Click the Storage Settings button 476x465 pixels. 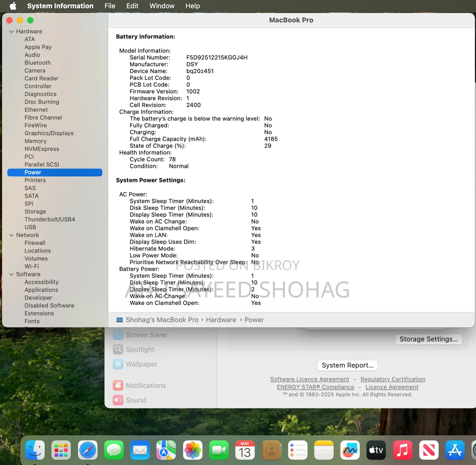tap(429, 339)
